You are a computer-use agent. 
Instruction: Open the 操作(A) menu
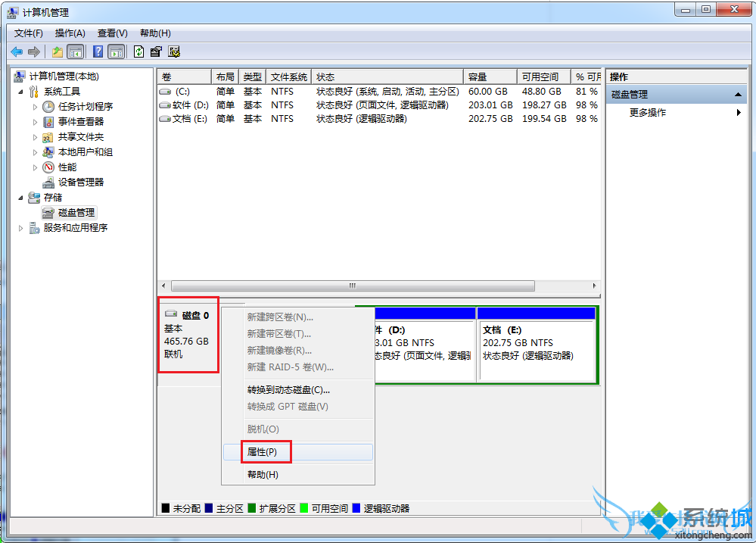(x=70, y=33)
